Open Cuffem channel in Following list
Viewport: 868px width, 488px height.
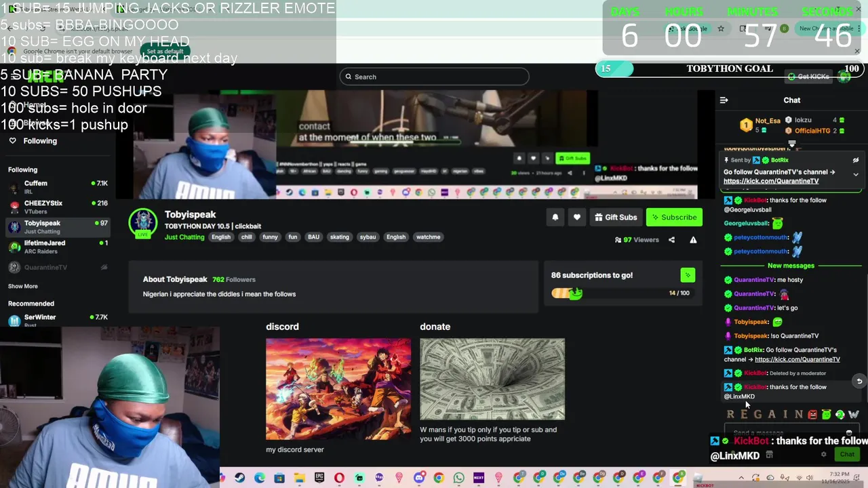(x=58, y=187)
